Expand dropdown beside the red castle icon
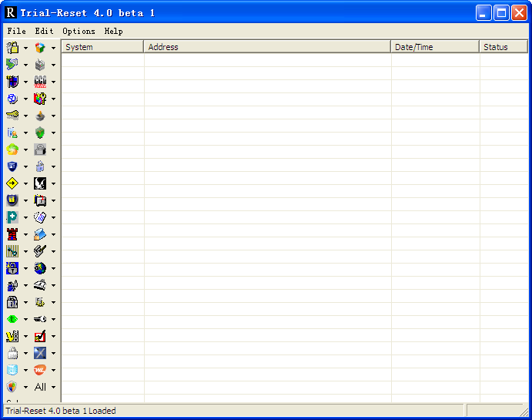 click(x=25, y=235)
